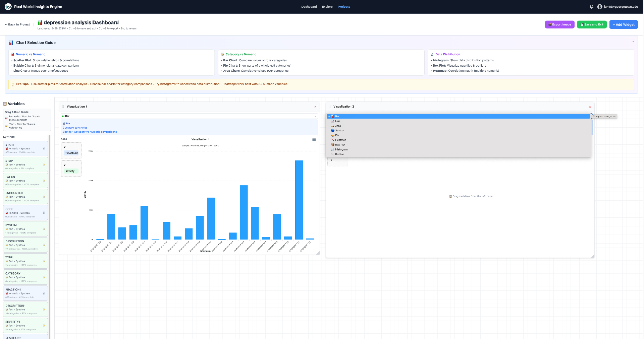Click the numeric icon on REACTION1 variable card
Image resolution: width=644 pixels, height=339 pixels.
pos(44,293)
